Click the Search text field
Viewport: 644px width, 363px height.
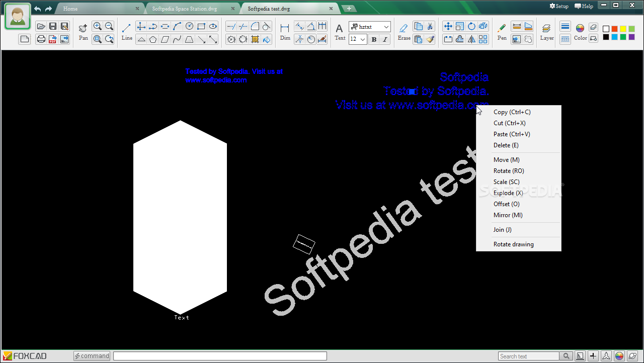point(529,356)
